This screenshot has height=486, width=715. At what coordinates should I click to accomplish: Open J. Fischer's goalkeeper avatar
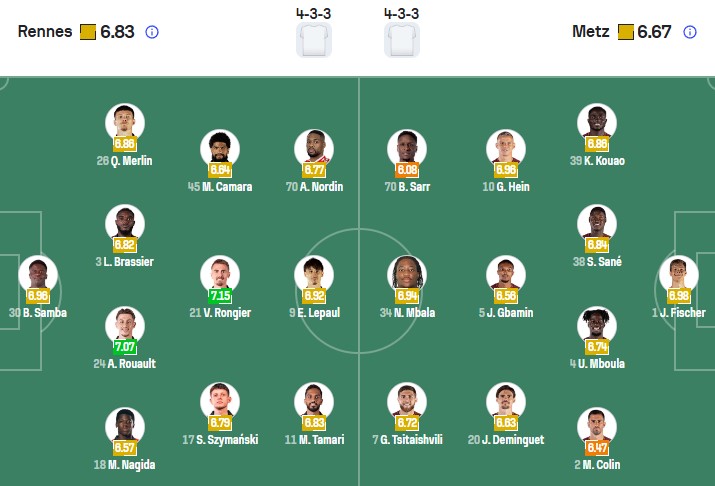(677, 275)
